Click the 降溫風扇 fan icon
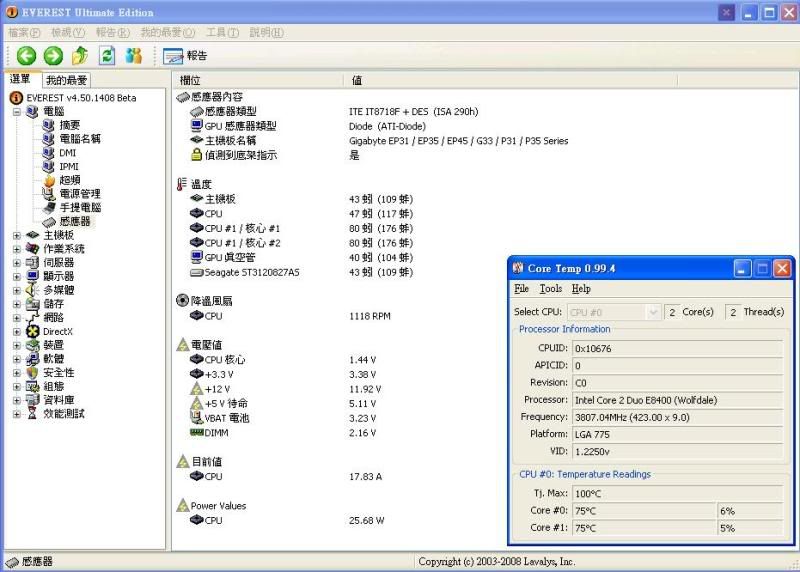Viewport: 800px width, 572px height. (182, 301)
